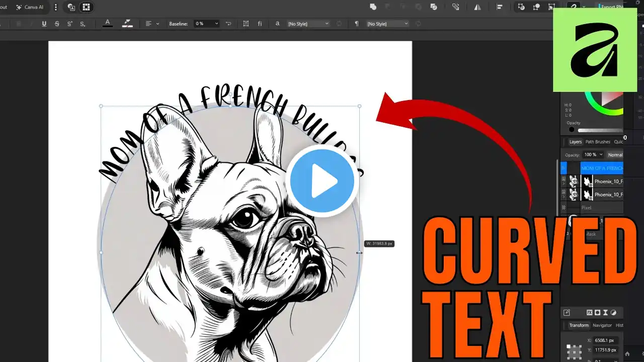Click the character 'a' icon
The height and width of the screenshot is (362, 644).
pos(277,24)
